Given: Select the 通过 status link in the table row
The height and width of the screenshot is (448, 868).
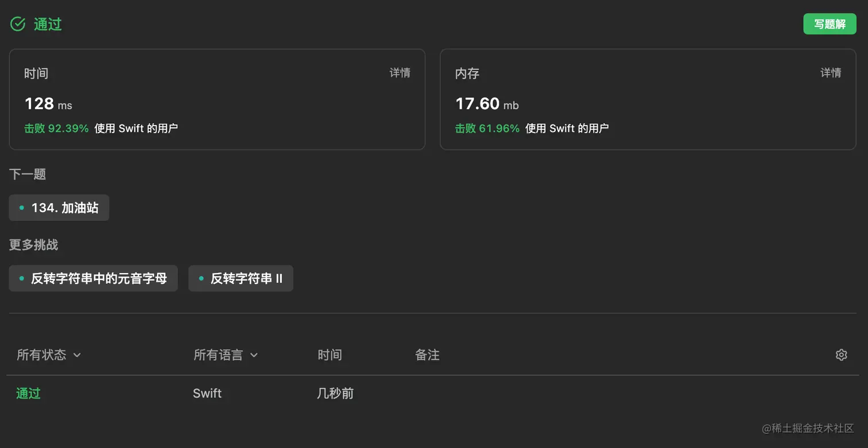Looking at the screenshot, I should (28, 393).
